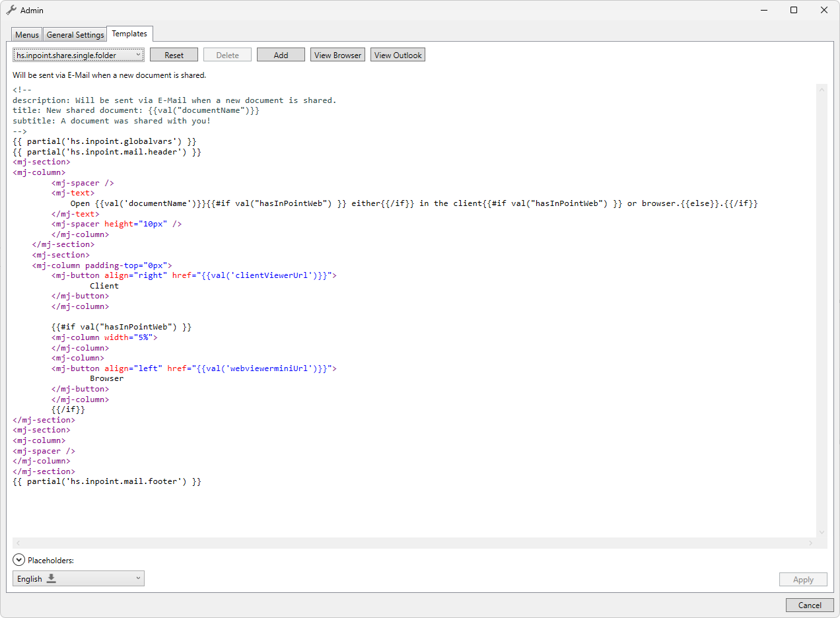
Task: Add a new template with Add button
Action: coord(281,55)
